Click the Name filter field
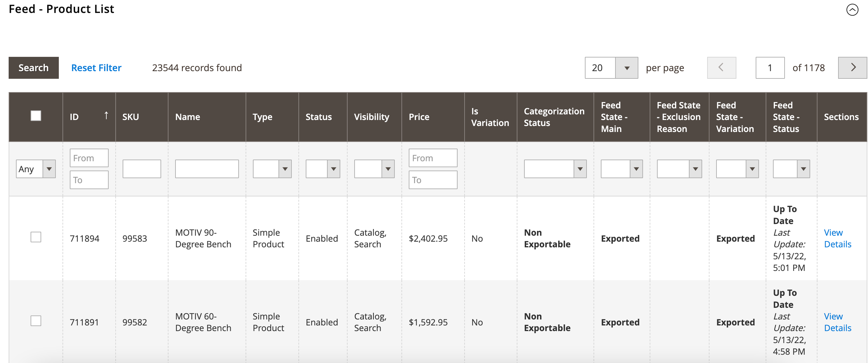 pos(207,169)
